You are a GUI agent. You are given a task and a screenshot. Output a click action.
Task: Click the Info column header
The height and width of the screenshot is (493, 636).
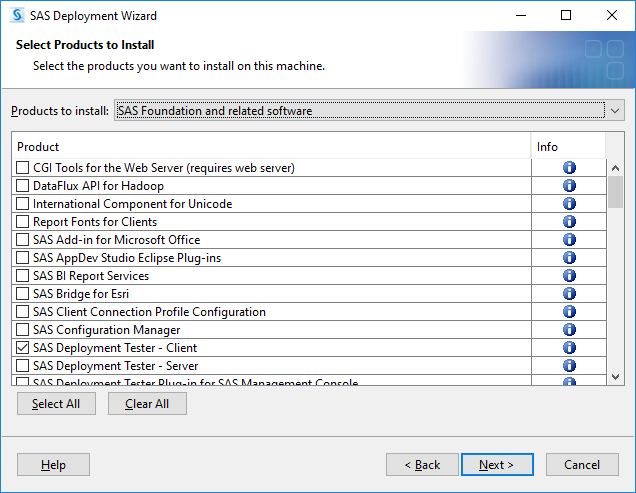tap(568, 146)
